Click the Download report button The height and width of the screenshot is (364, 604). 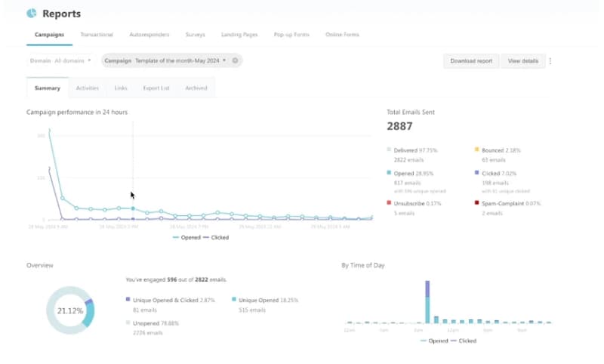tap(471, 61)
